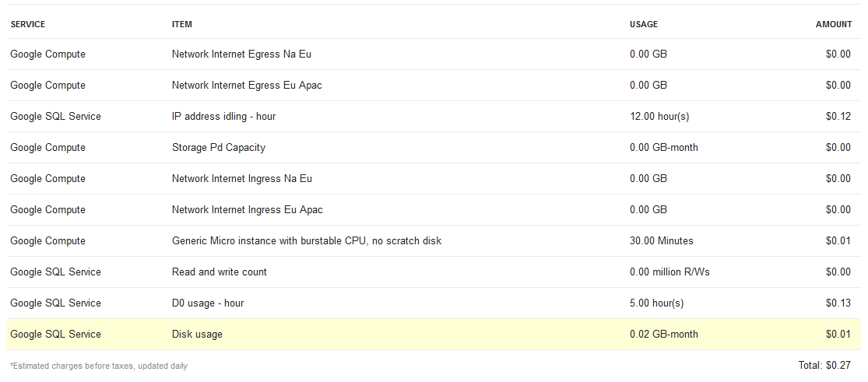Image resolution: width=868 pixels, height=382 pixels.
Task: Click the $0.12 amount
Action: tap(838, 116)
